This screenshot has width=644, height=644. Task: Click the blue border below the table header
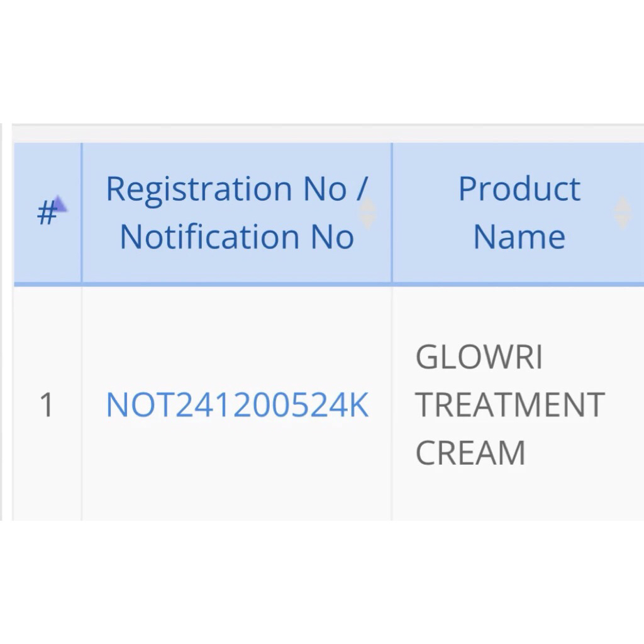[327, 284]
